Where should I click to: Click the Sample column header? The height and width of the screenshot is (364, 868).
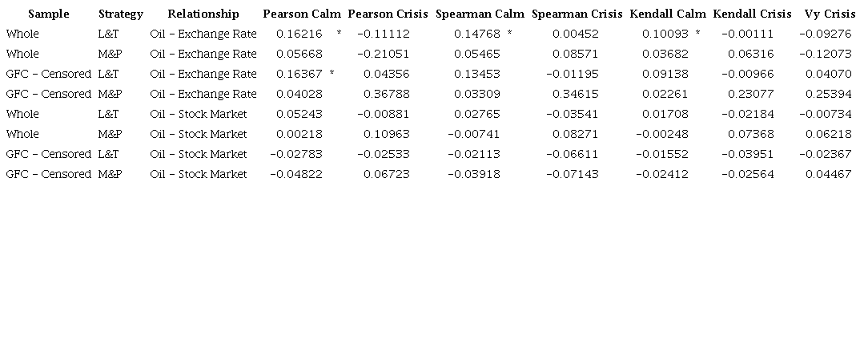pyautogui.click(x=49, y=14)
